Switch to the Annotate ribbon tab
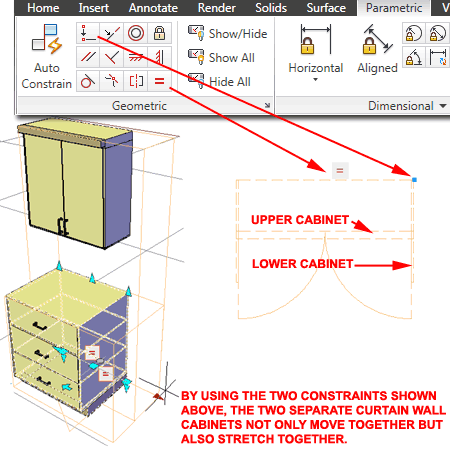 (x=153, y=8)
